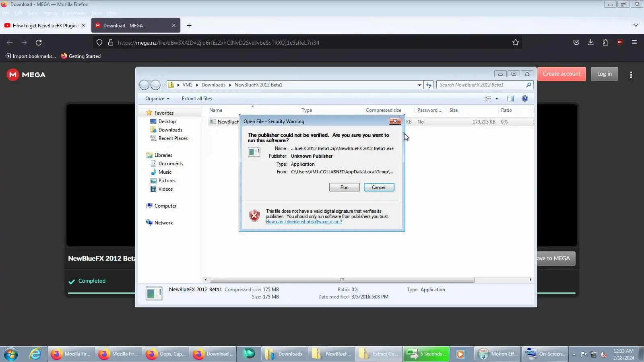Toggle the Explorer preview pane
Image resolution: width=644 pixels, height=362 pixels.
click(510, 99)
